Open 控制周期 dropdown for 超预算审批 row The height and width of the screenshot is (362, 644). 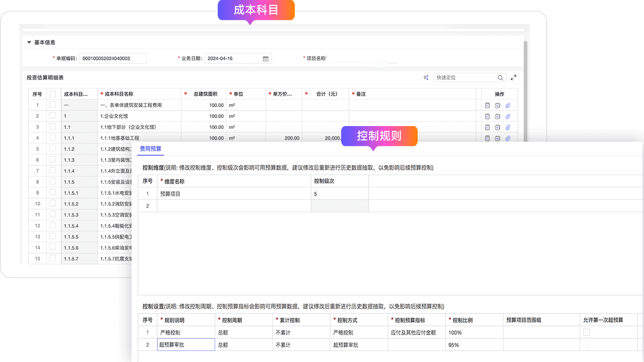[243, 345]
